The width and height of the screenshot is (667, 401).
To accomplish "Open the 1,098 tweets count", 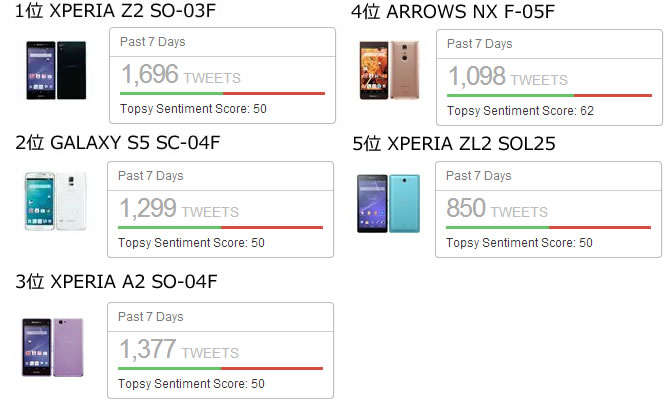I will [x=508, y=77].
